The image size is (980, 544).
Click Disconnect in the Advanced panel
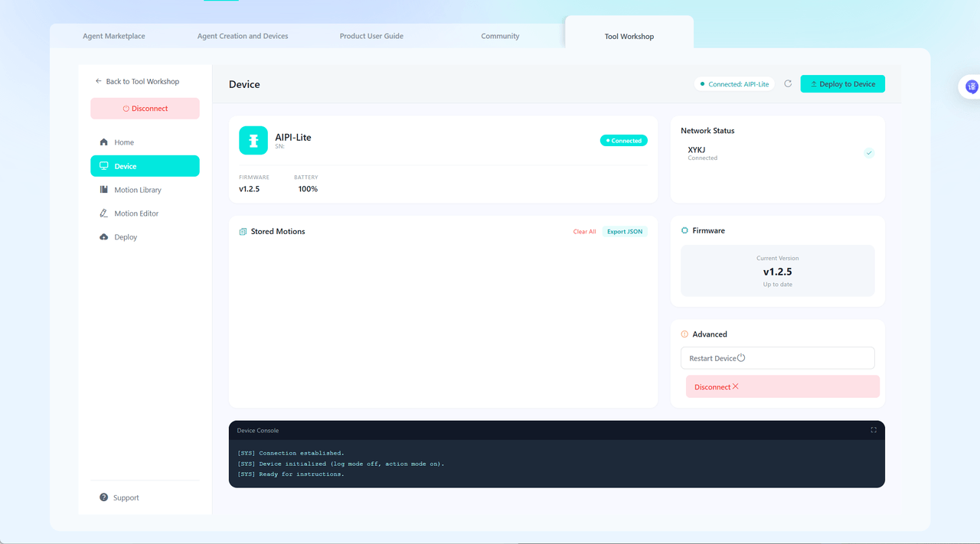(x=782, y=386)
